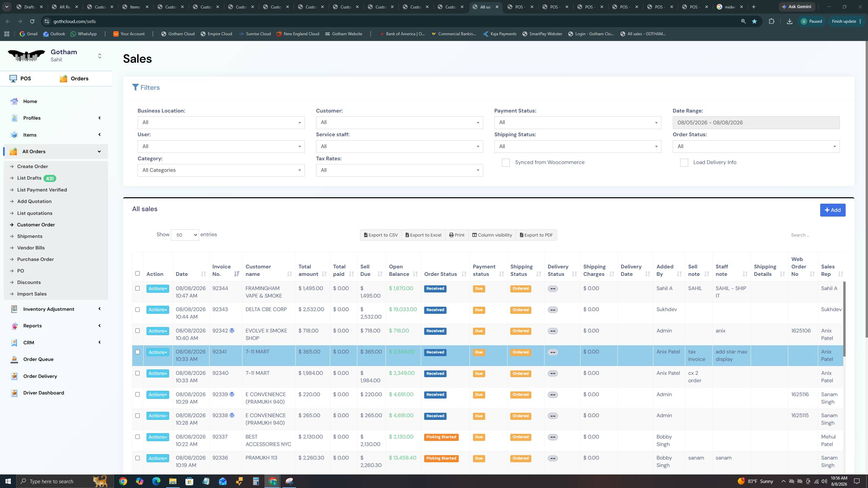Tick the checkbox for invoice 92344 row
This screenshot has height=488, width=868.
tap(137, 288)
